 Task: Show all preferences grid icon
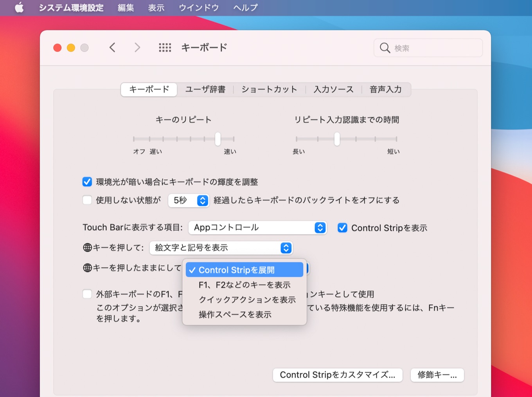165,48
